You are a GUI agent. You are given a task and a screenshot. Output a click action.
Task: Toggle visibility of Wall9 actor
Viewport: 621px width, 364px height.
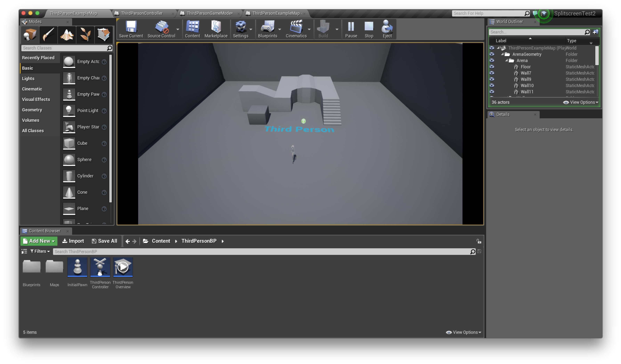pos(492,79)
